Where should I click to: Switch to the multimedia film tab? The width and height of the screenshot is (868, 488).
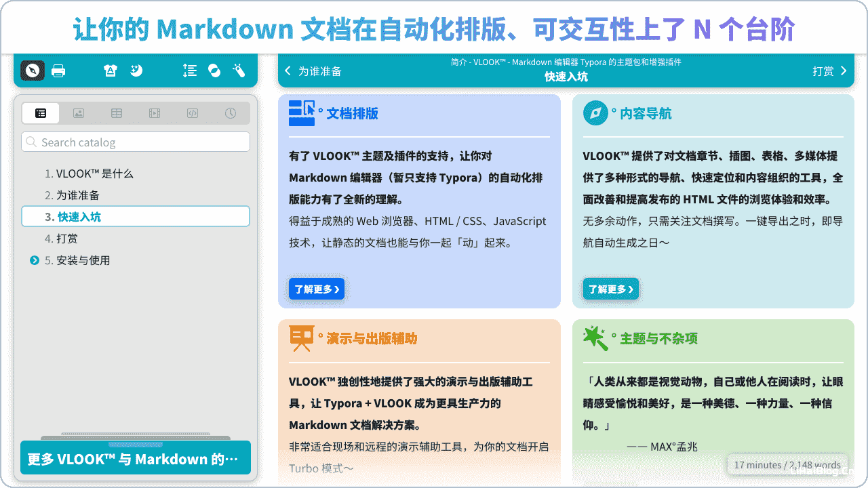(155, 113)
